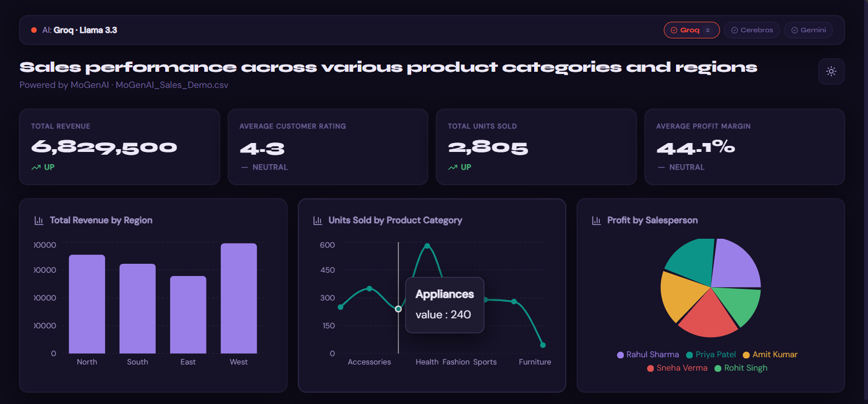Click the Average Customer Rating value 4.3
This screenshot has width=868, height=404.
point(262,148)
